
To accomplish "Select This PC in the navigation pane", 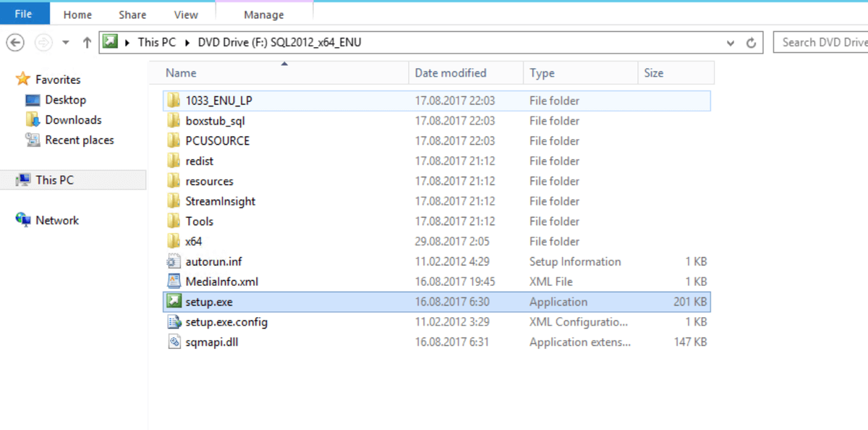I will click(x=55, y=180).
